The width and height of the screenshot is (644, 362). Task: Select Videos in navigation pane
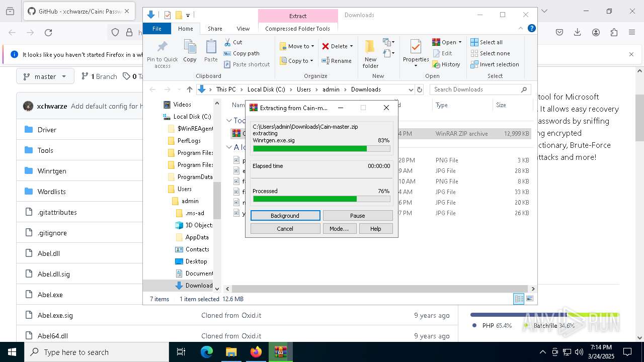(182, 105)
